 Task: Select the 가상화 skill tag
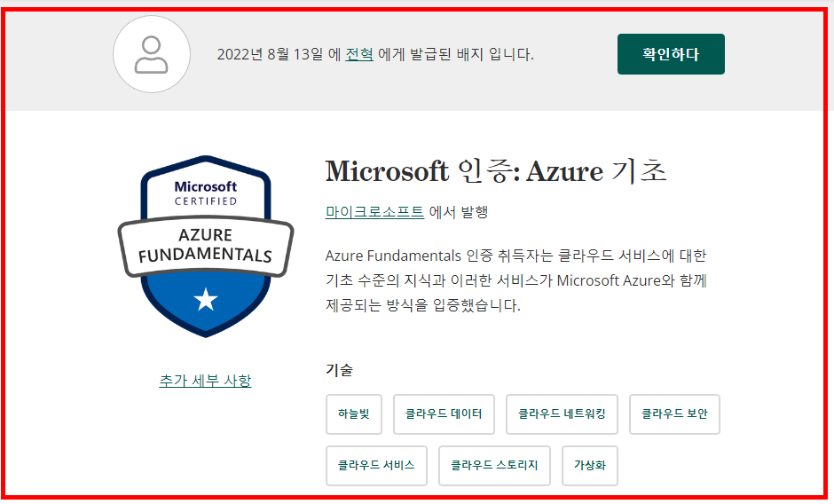coord(590,466)
